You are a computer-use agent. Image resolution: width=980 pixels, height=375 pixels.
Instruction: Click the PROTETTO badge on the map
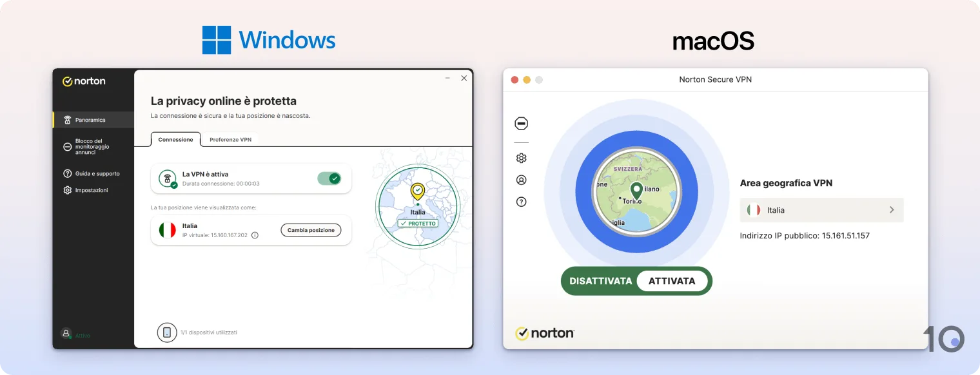pos(418,224)
